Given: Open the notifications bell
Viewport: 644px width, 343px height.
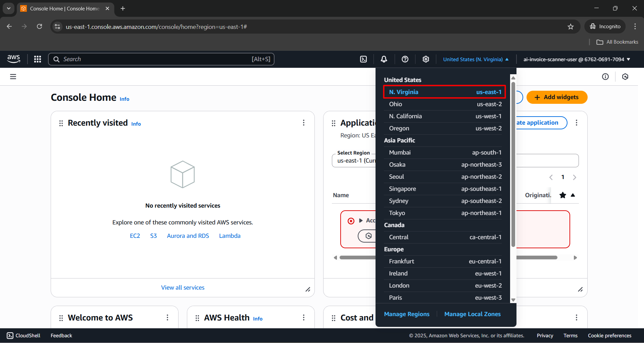Looking at the screenshot, I should click(x=384, y=59).
